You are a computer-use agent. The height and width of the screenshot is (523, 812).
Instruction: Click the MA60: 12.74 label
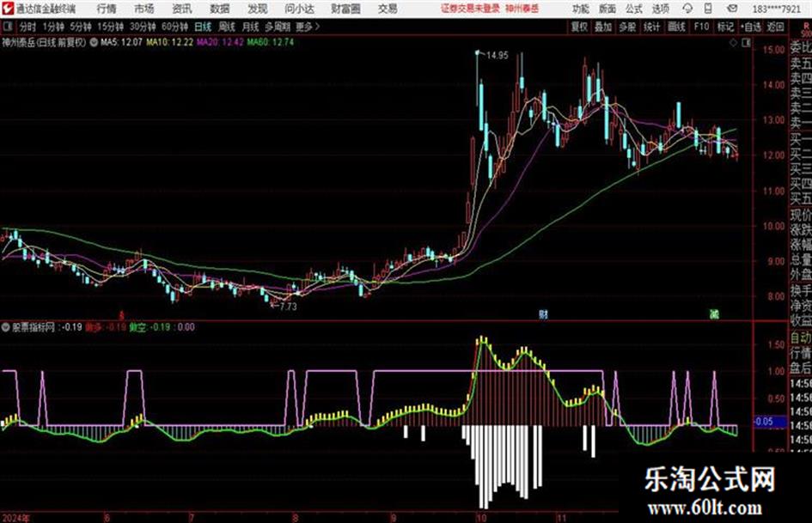[271, 42]
